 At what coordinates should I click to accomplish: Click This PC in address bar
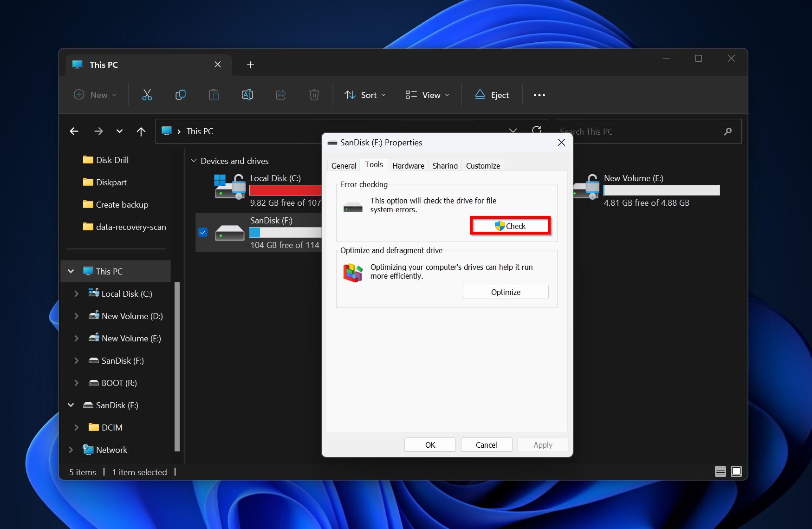pyautogui.click(x=200, y=131)
